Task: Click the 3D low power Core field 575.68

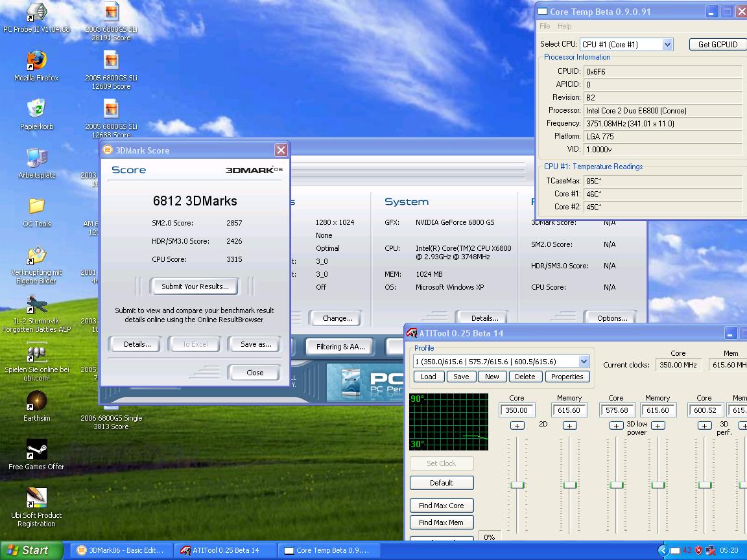Action: pyautogui.click(x=617, y=410)
